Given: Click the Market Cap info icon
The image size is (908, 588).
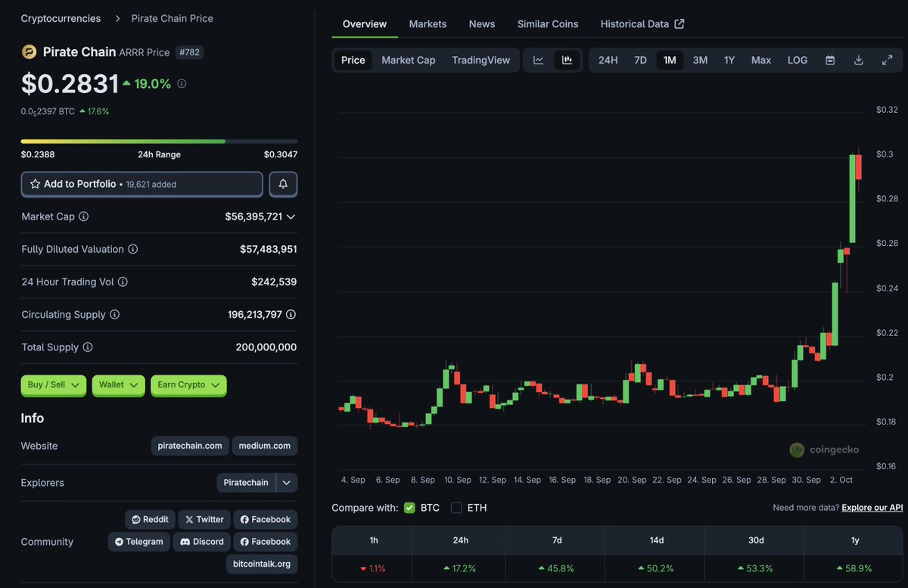Looking at the screenshot, I should [84, 216].
